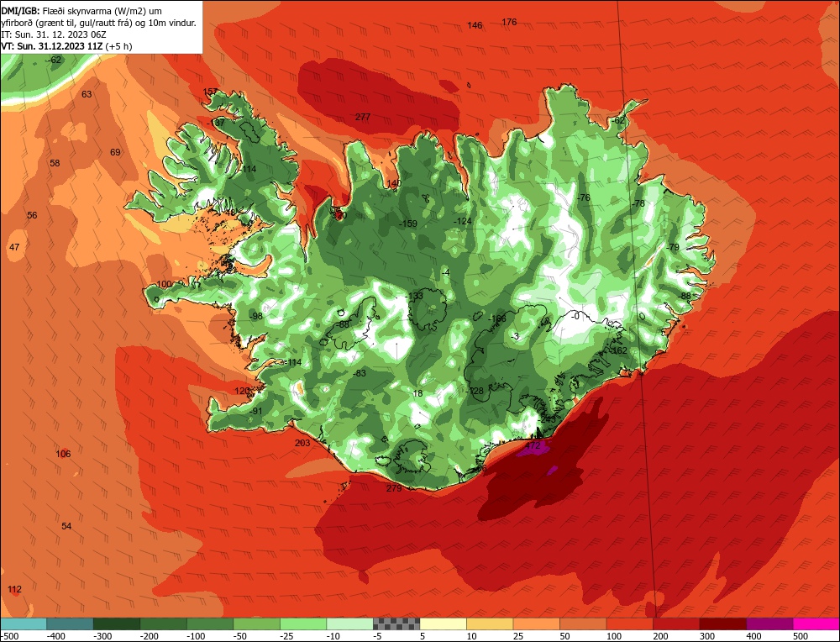The height and width of the screenshot is (642, 840).
Task: Click the init time 'IT: Sun. 31. 12. 2023 06Z'
Action: tap(54, 34)
